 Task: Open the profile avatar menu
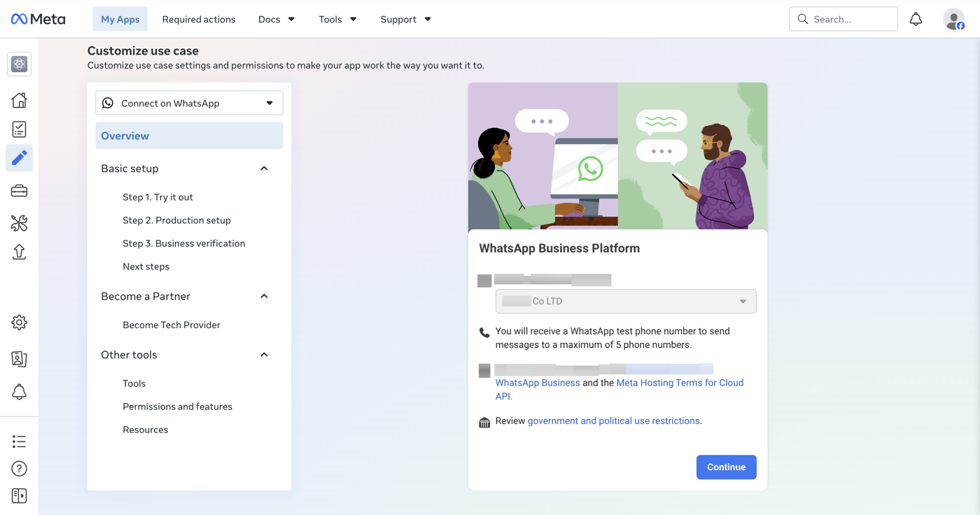click(954, 19)
